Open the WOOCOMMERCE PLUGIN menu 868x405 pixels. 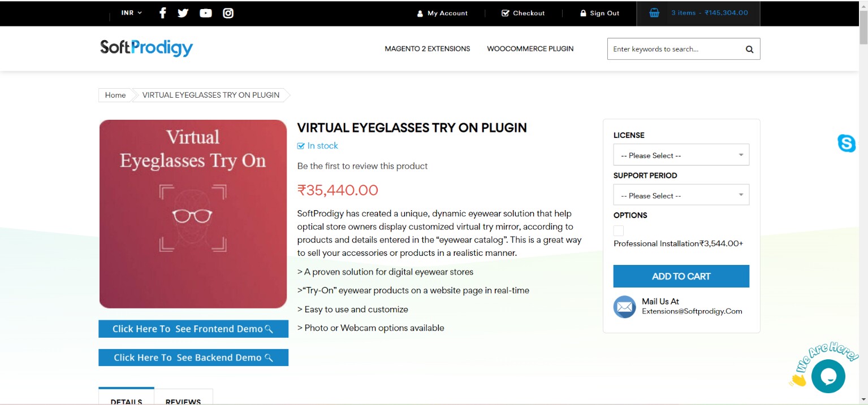[530, 49]
